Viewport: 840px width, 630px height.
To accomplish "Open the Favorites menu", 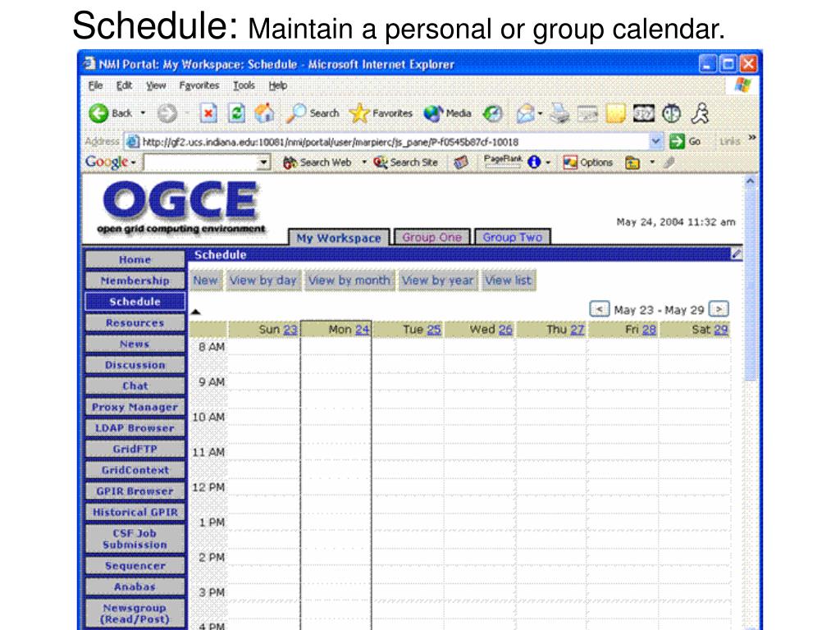I will [199, 85].
